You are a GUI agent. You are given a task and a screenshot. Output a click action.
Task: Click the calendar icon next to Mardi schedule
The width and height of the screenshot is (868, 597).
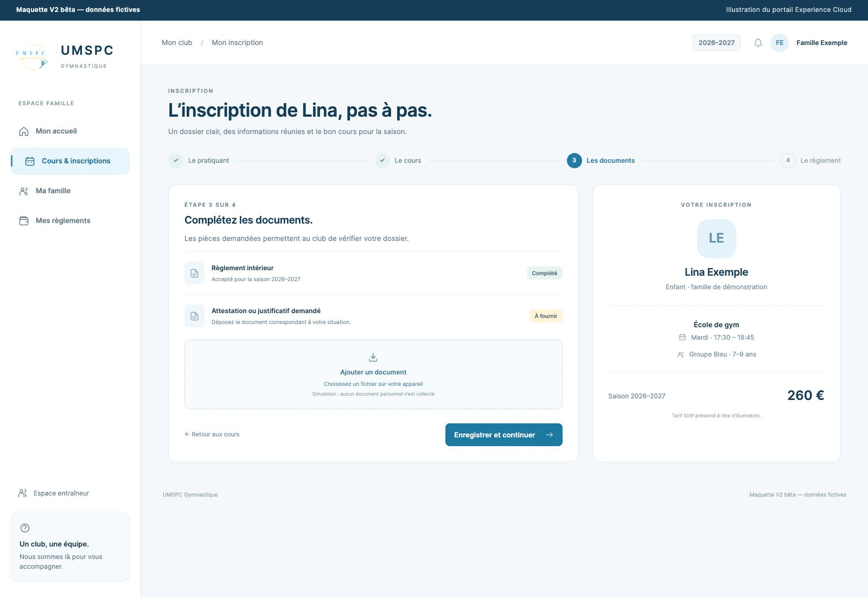click(x=682, y=338)
